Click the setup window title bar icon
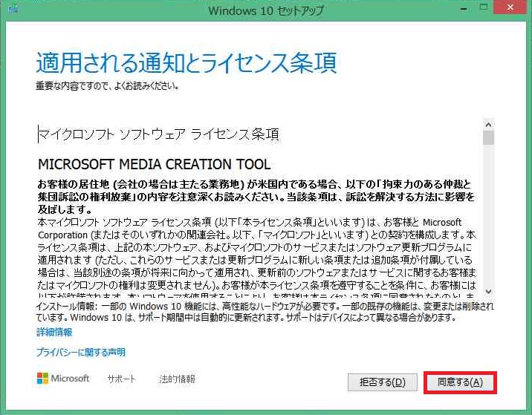Image resolution: width=532 pixels, height=415 pixels. [x=13, y=9]
